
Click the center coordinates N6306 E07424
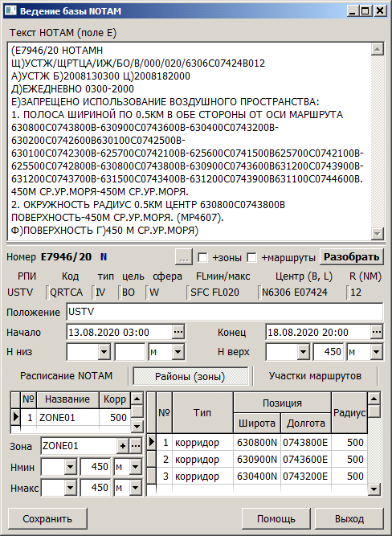[x=302, y=293]
